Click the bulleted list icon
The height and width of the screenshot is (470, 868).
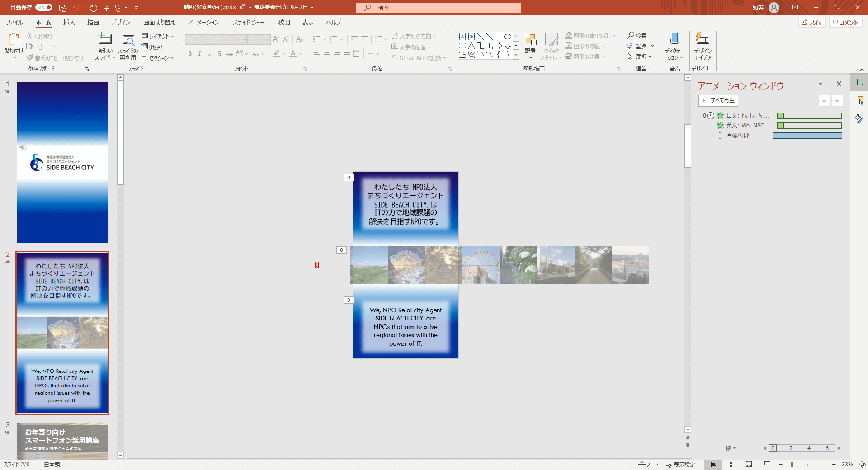pos(317,39)
